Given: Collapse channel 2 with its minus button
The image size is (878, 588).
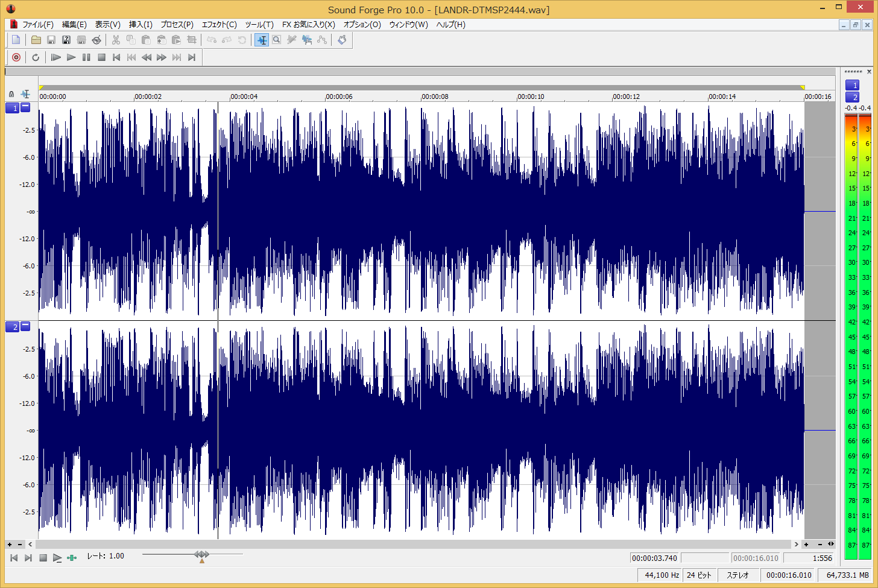Looking at the screenshot, I should [25, 326].
